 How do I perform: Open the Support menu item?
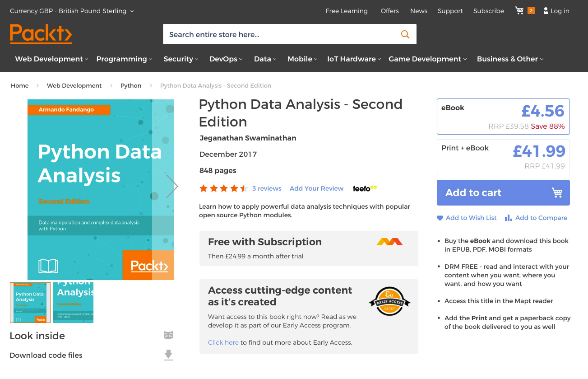pos(450,11)
